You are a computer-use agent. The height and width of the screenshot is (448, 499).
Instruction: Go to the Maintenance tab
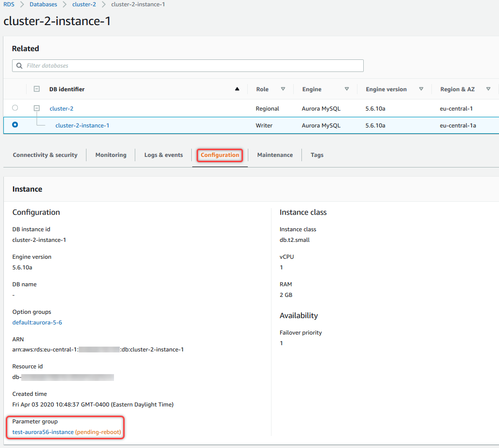point(275,155)
